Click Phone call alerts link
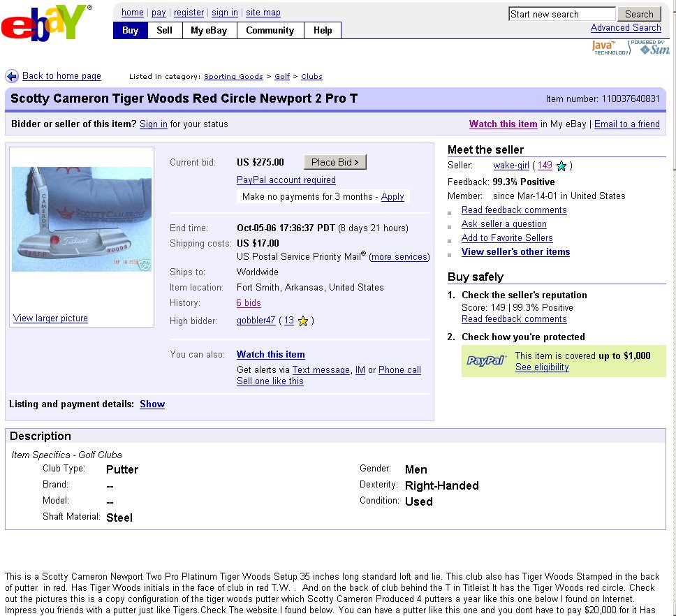 click(x=399, y=370)
